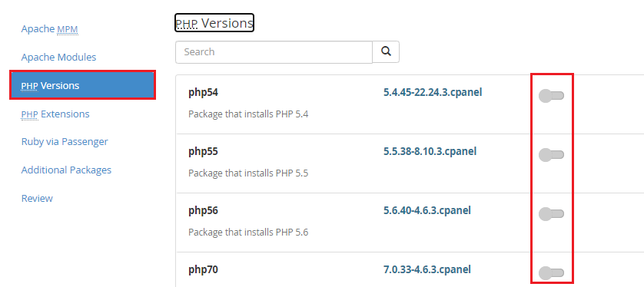This screenshot has width=644, height=287.
Task: Go to Apache Modules section
Action: pyautogui.click(x=58, y=57)
